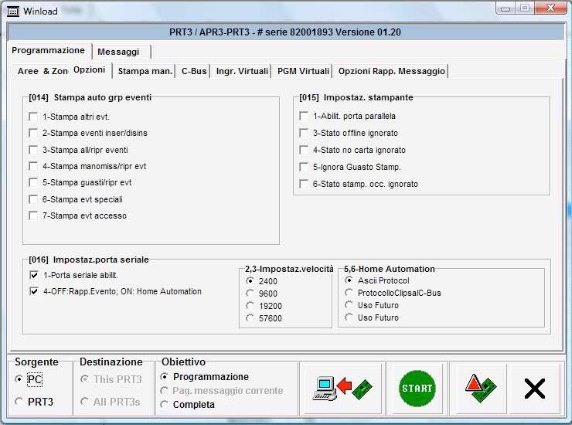Viewport: 572px width, 425px height.
Task: Enable 6-Stato stamp. occ. ignorato
Action: [304, 184]
